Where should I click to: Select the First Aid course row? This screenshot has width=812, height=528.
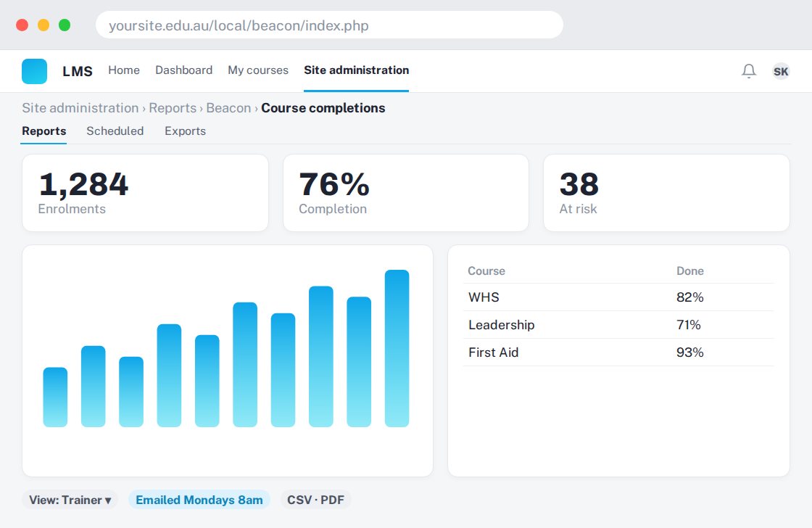[618, 352]
